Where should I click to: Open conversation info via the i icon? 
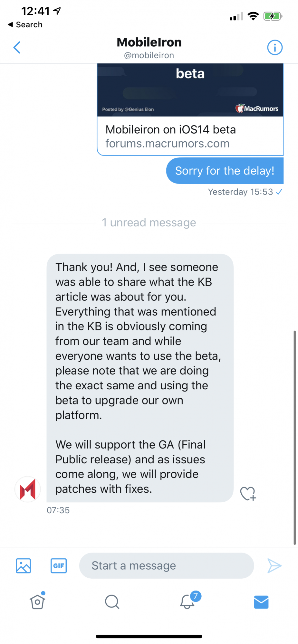coord(274,48)
